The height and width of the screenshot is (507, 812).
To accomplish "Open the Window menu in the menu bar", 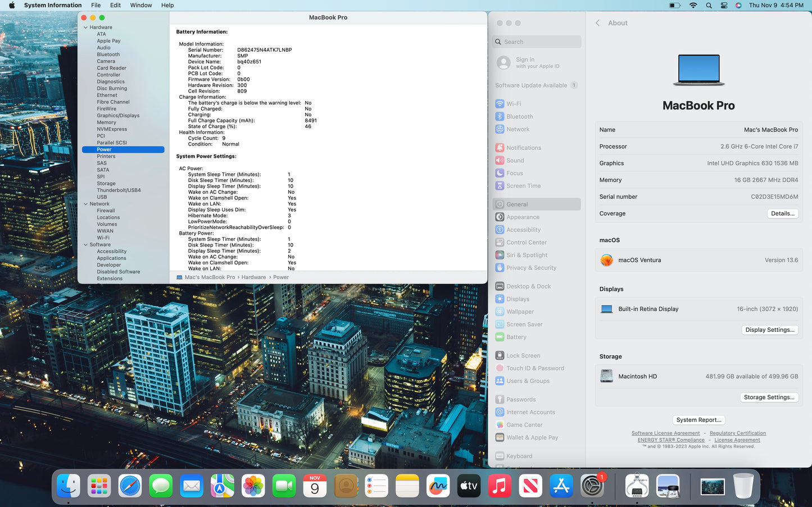I will (141, 5).
